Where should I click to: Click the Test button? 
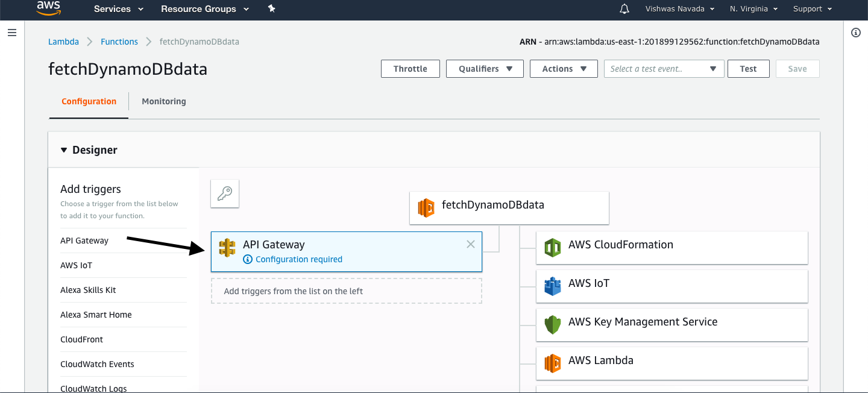point(749,69)
